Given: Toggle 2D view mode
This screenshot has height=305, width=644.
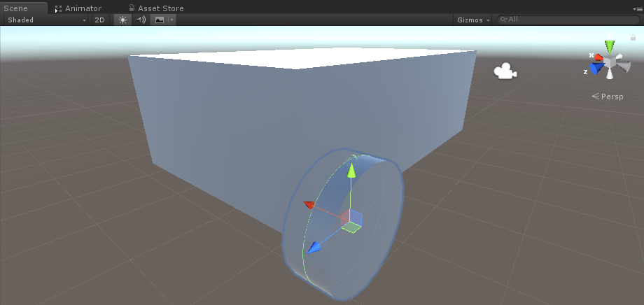Looking at the screenshot, I should (99, 20).
